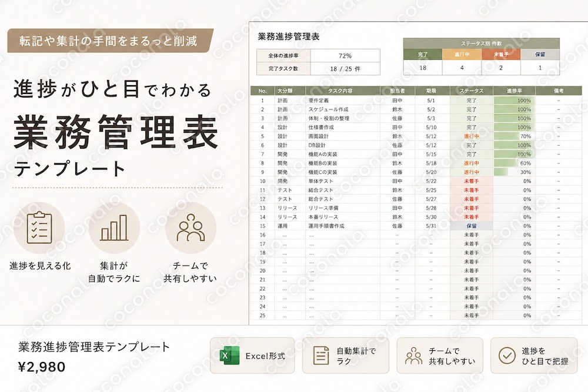Click the people icon beside チームで共有しやすい
Image resolution: width=588 pixels, height=392 pixels.
(x=413, y=356)
